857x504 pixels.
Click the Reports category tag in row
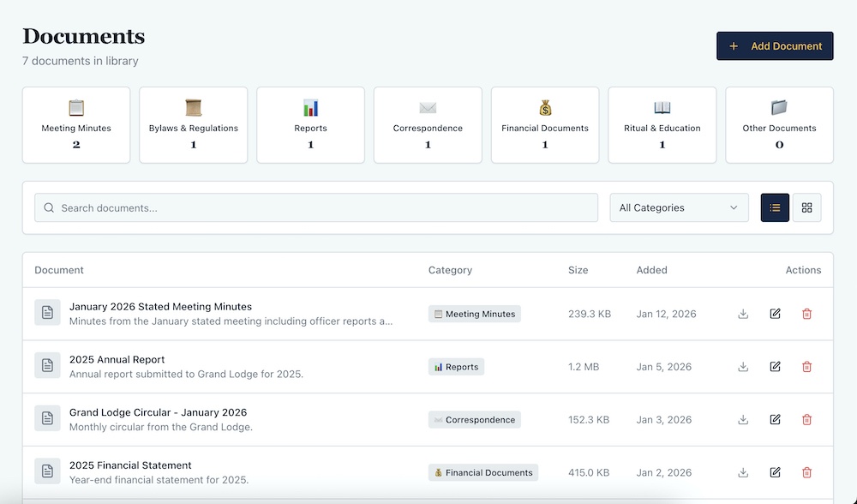[456, 367]
